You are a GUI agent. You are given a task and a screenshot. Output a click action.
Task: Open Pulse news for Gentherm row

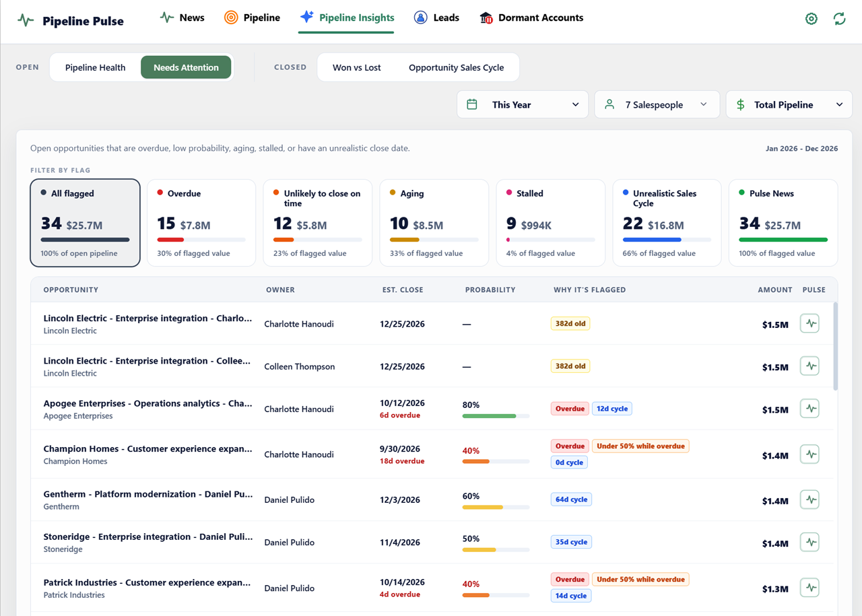coord(810,499)
